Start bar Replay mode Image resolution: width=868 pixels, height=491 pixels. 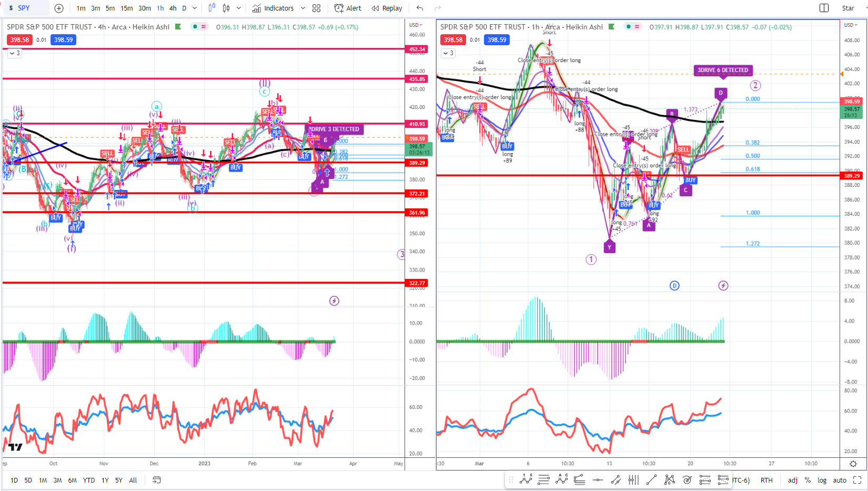[387, 8]
